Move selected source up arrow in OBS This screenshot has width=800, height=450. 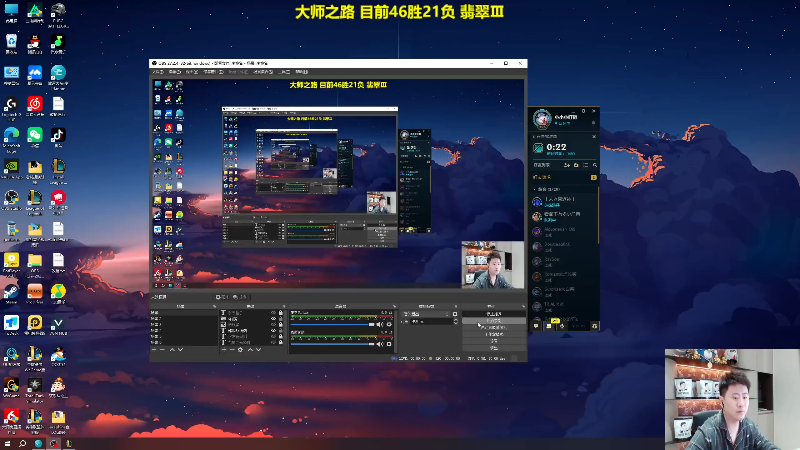(x=251, y=349)
